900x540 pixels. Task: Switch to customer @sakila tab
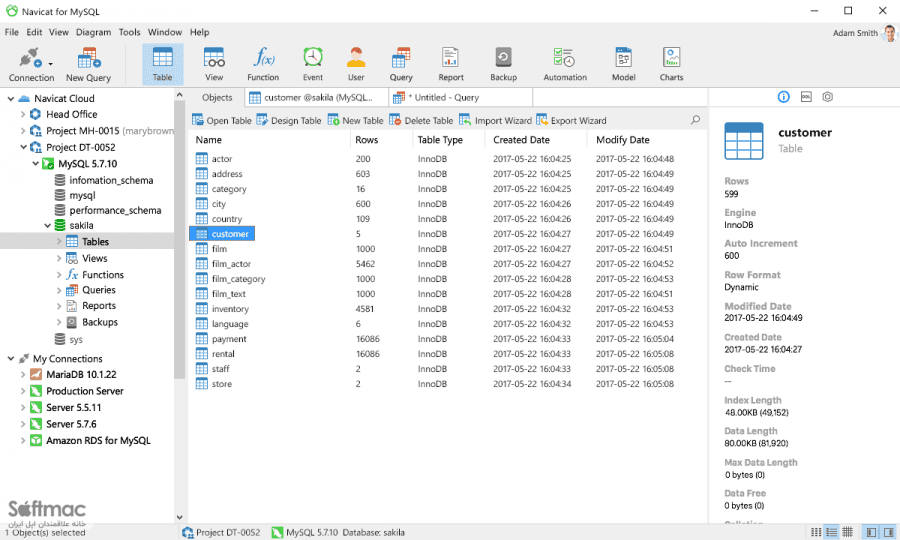pos(317,98)
